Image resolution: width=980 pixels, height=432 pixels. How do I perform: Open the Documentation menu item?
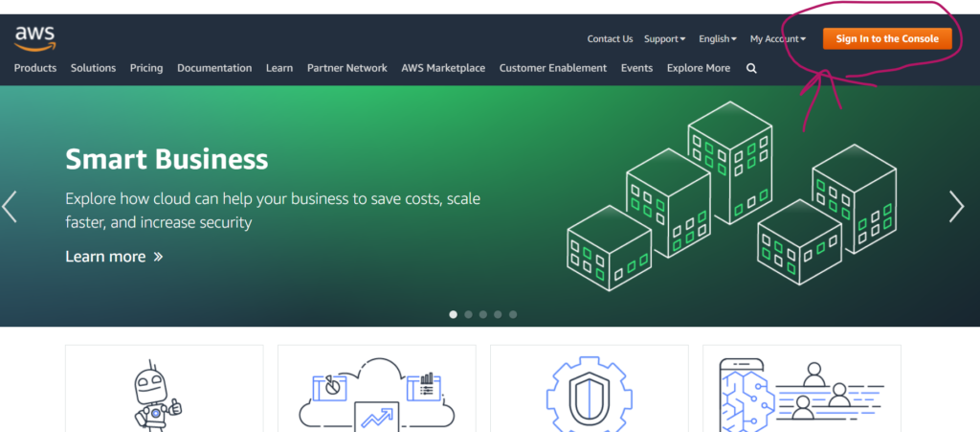214,68
